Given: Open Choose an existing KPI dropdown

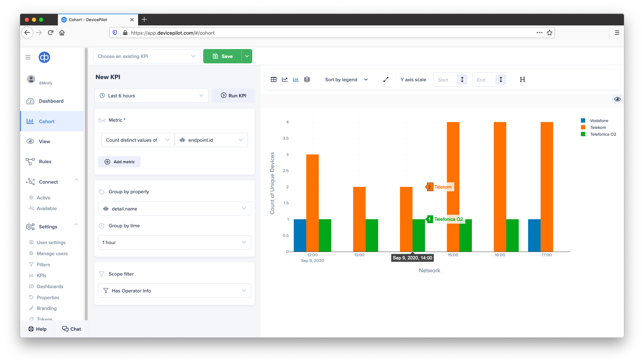Looking at the screenshot, I should point(147,56).
